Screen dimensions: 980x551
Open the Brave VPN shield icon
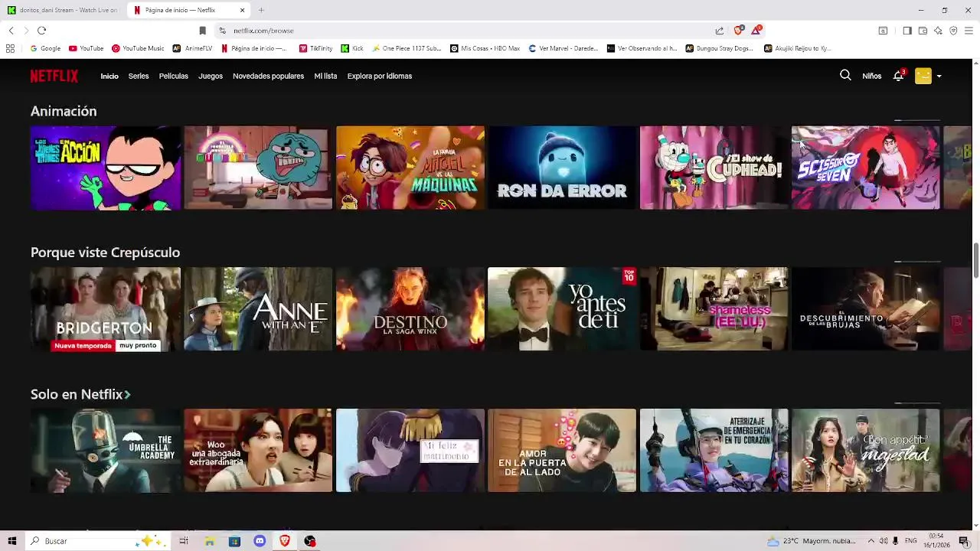click(x=953, y=31)
